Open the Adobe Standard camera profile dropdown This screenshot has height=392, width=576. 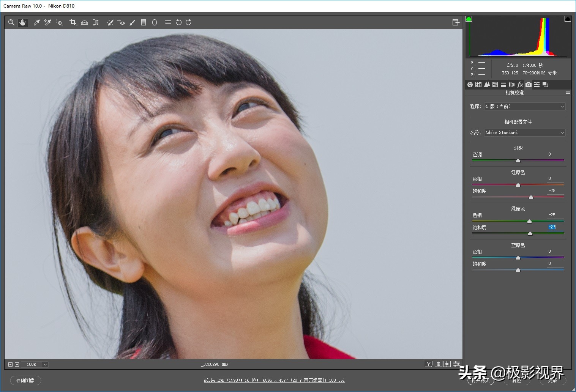pos(525,132)
